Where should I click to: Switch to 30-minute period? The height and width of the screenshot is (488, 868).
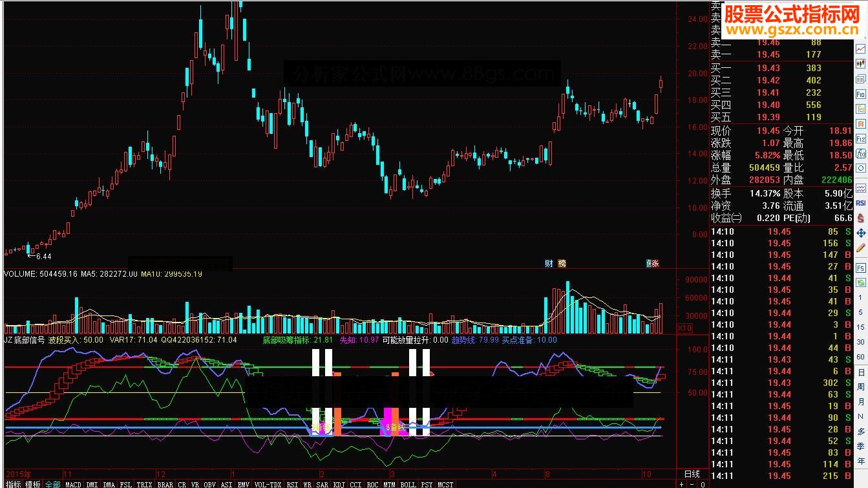(861, 341)
